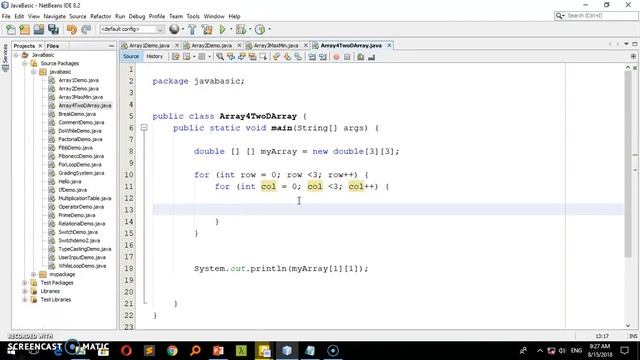This screenshot has height=360, width=640.
Task: Select the Projects panel tab
Action: tap(24, 46)
